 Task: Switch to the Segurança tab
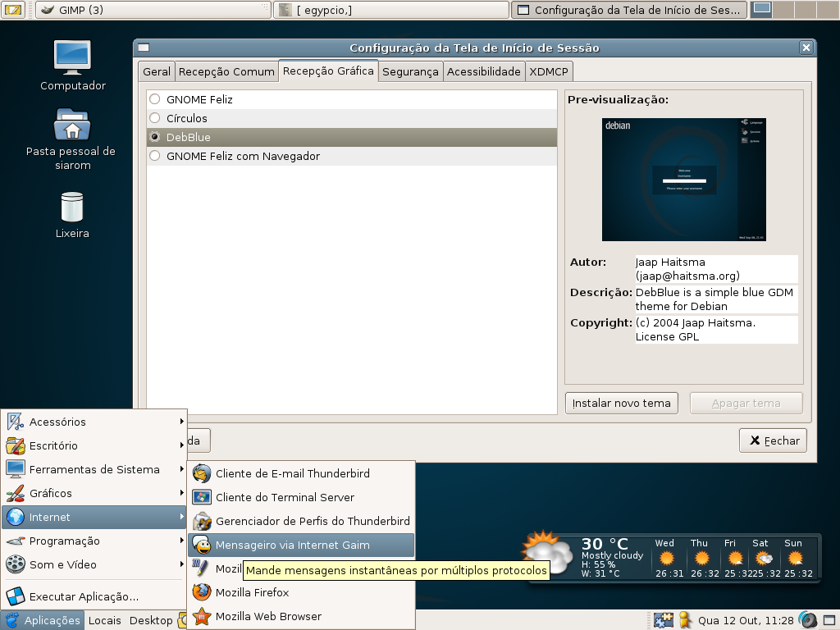410,72
